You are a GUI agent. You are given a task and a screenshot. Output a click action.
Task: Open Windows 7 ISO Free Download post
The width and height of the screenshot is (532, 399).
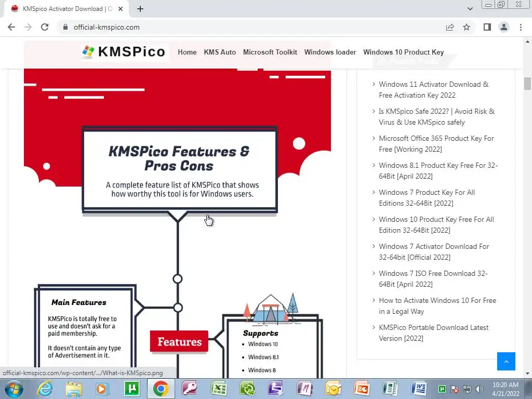[x=433, y=279]
